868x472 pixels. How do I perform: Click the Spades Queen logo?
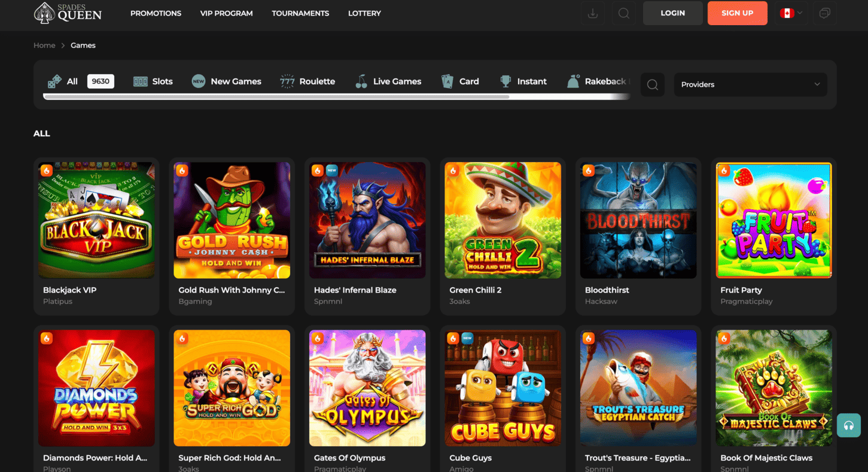point(68,13)
